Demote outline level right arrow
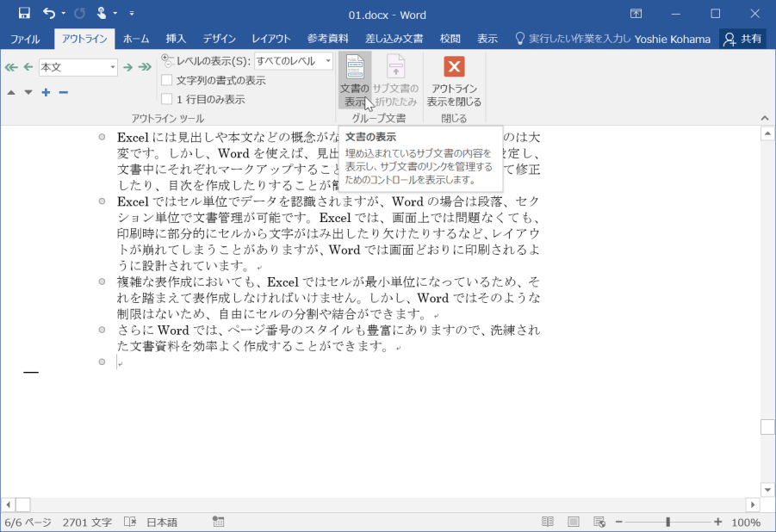The height and width of the screenshot is (532, 776). (127, 67)
